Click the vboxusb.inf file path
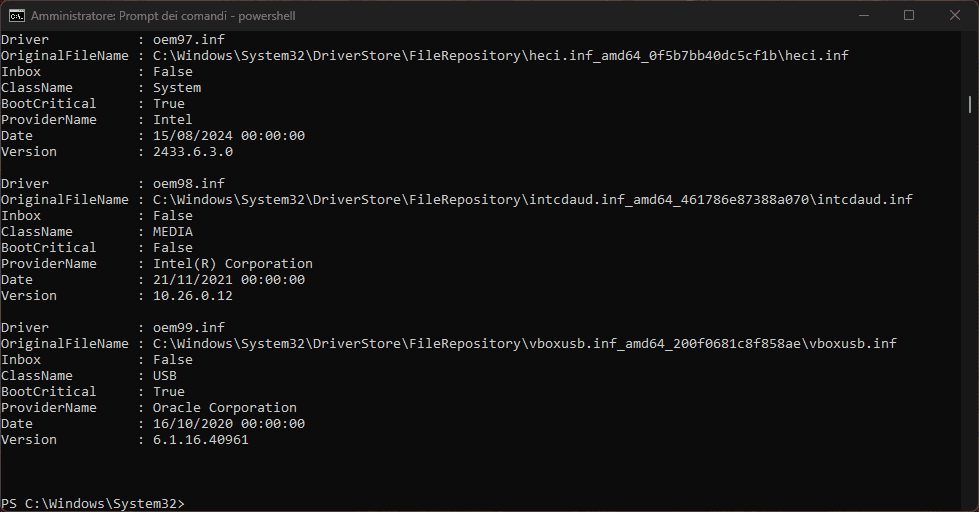The image size is (979, 512). (524, 344)
